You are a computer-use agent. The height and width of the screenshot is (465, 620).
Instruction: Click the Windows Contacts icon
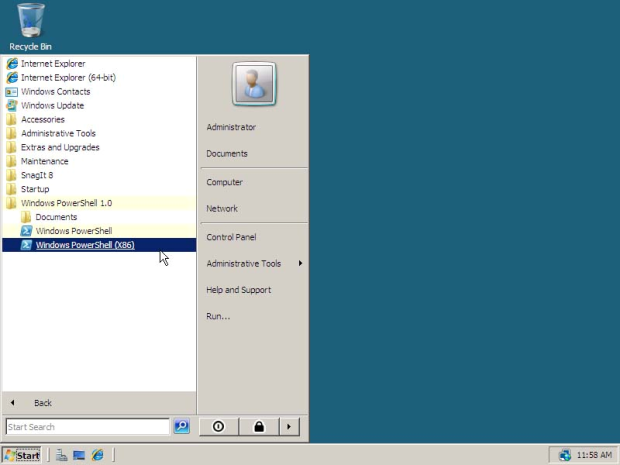click(x=11, y=92)
